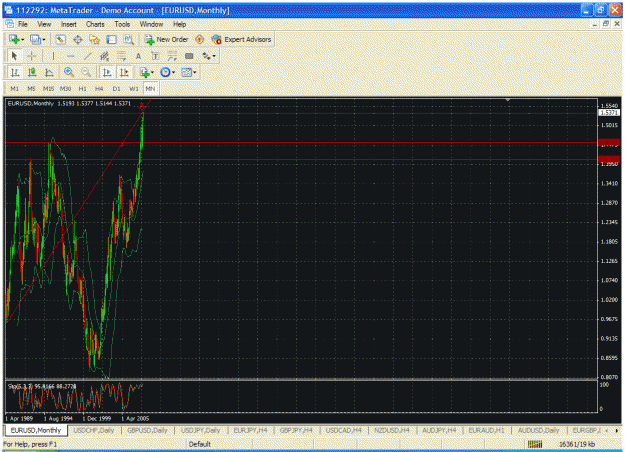
Task: Toggle Chart Shift from toolbar
Action: click(124, 73)
